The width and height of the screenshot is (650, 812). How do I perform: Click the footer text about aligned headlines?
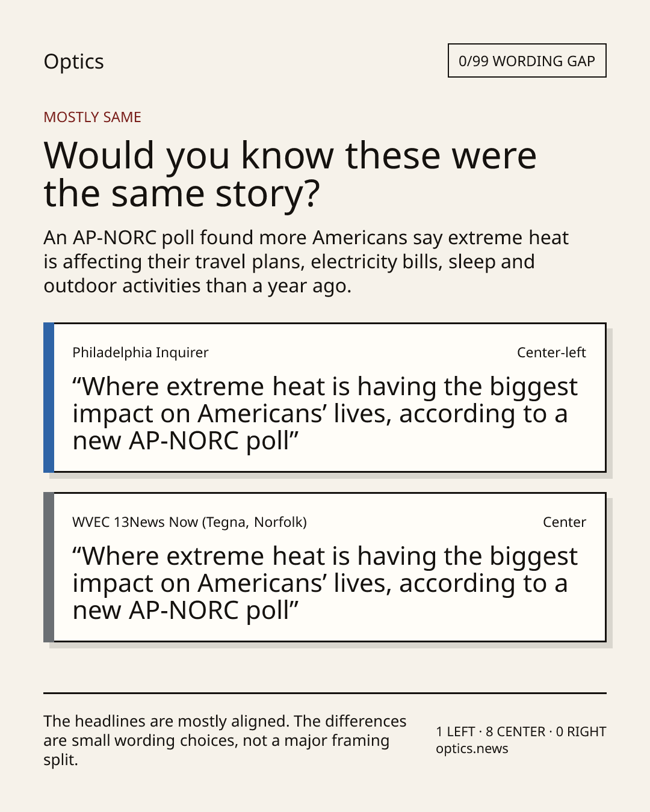click(225, 740)
